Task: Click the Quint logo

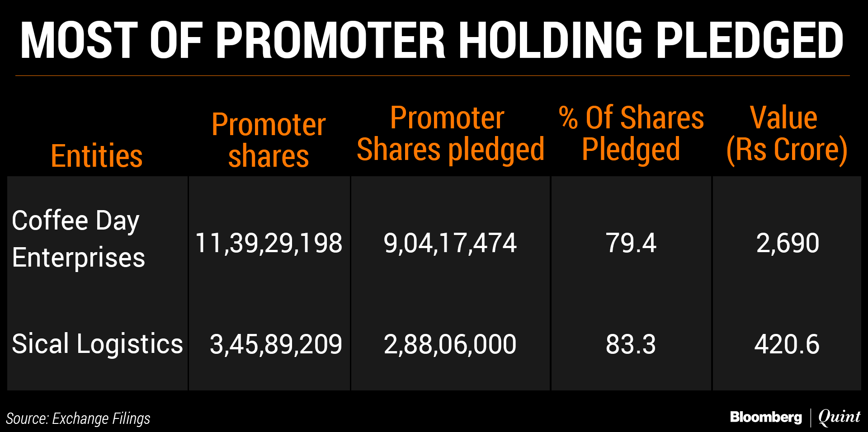Action: (840, 417)
